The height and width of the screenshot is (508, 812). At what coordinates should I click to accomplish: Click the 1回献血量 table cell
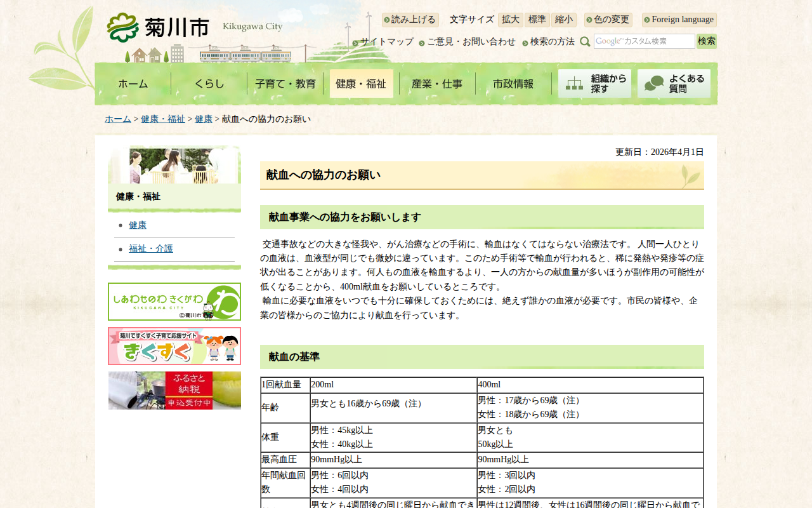coord(285,385)
